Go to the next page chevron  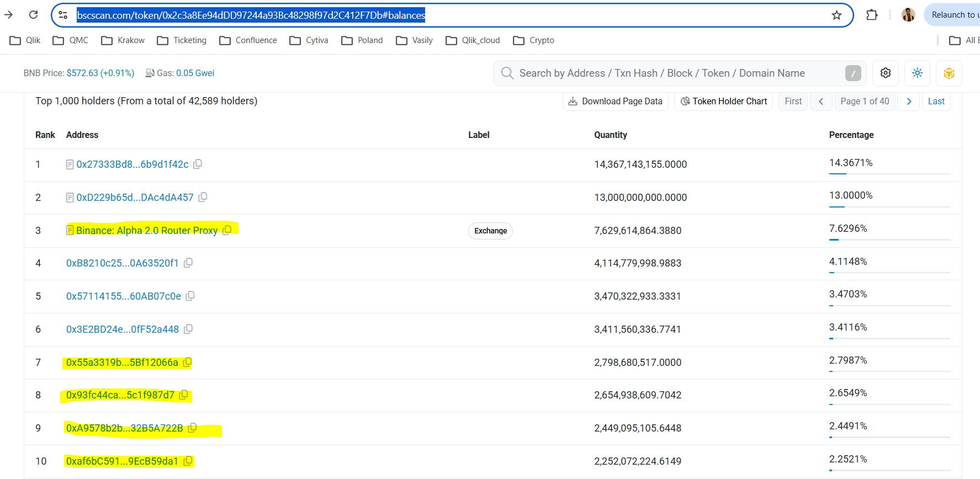coord(909,101)
